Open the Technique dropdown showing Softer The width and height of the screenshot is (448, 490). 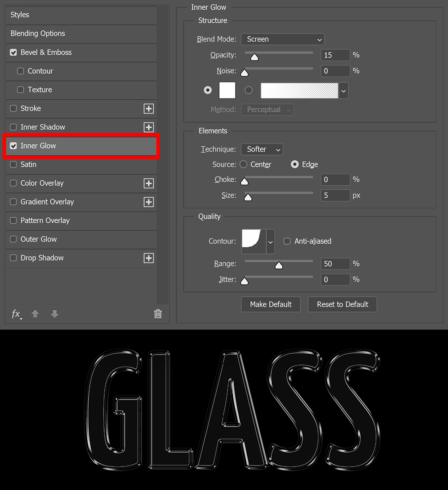[261, 149]
